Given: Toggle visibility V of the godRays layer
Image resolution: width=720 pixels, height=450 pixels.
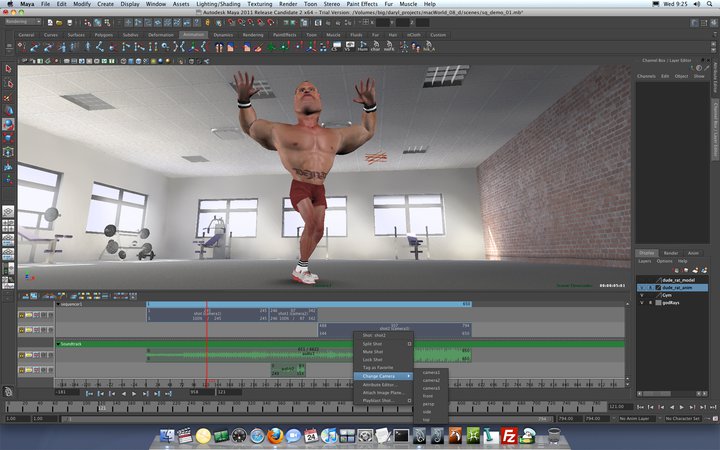Looking at the screenshot, I should [x=642, y=303].
